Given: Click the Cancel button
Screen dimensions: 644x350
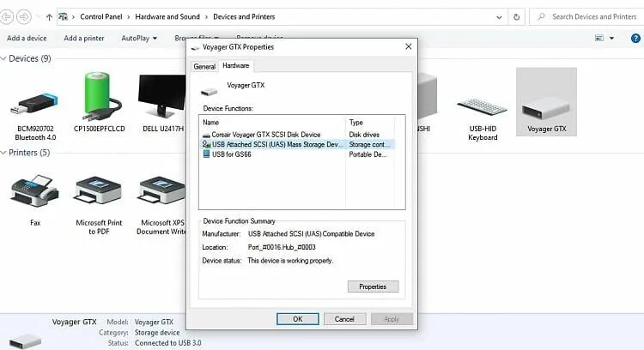Looking at the screenshot, I should [x=344, y=319].
